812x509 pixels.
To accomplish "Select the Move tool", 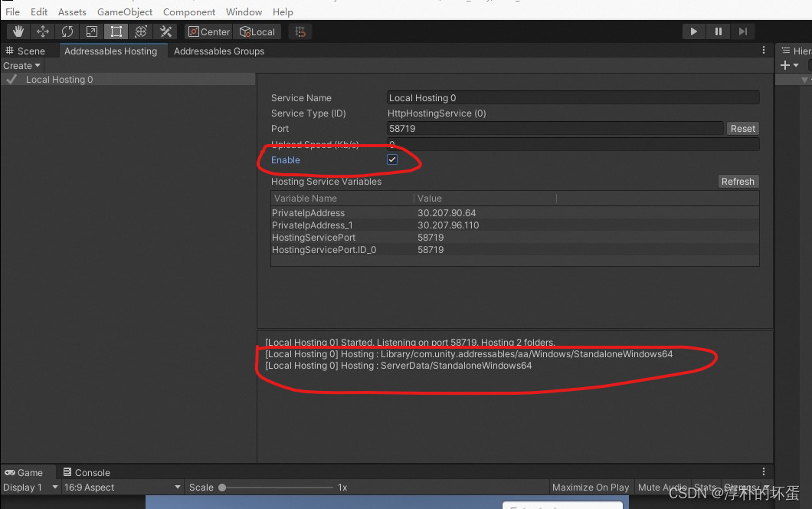I will click(x=42, y=31).
